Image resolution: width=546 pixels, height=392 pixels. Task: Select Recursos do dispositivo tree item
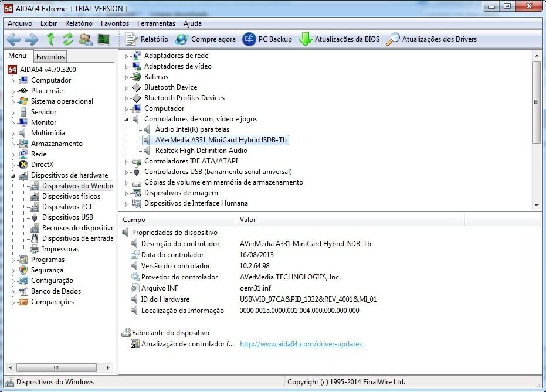tap(77, 228)
